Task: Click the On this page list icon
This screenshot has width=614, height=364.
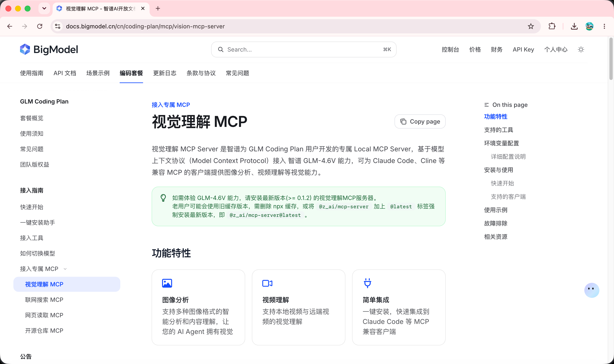Action: point(486,105)
